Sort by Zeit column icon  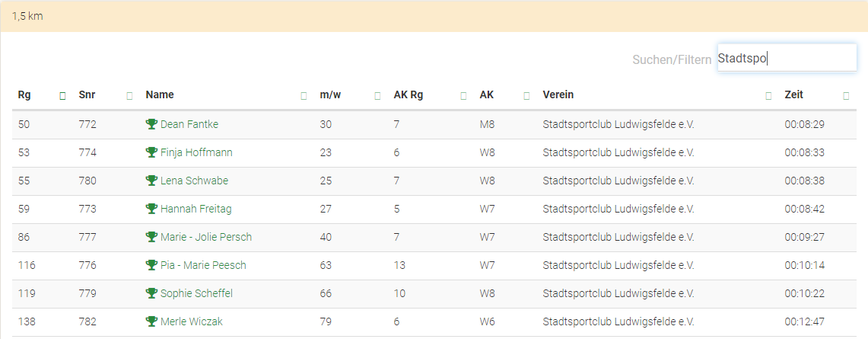pos(846,96)
